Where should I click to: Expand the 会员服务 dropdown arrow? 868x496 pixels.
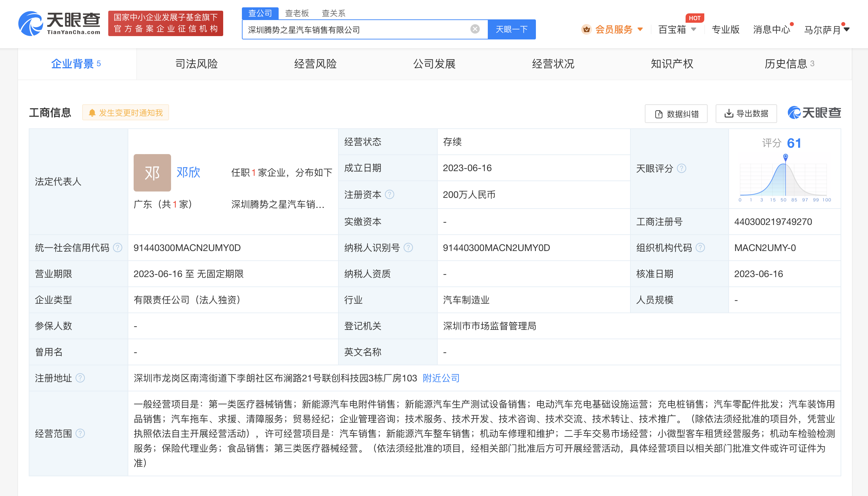point(640,30)
